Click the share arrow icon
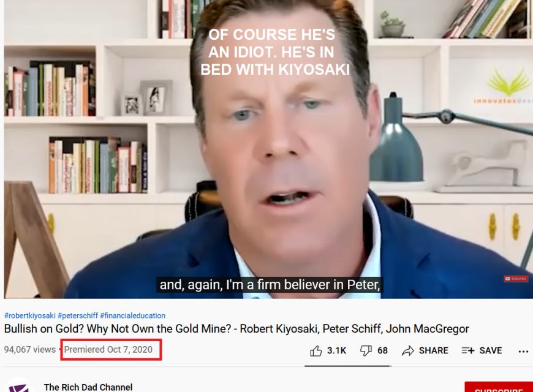The width and height of the screenshot is (533, 392). [407, 350]
